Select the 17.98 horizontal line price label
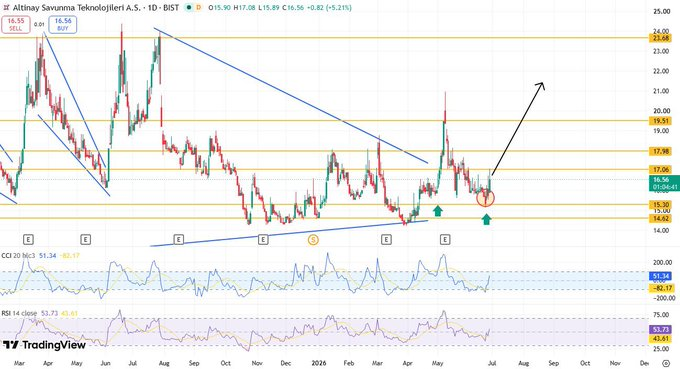The width and height of the screenshot is (680, 369). pos(661,151)
